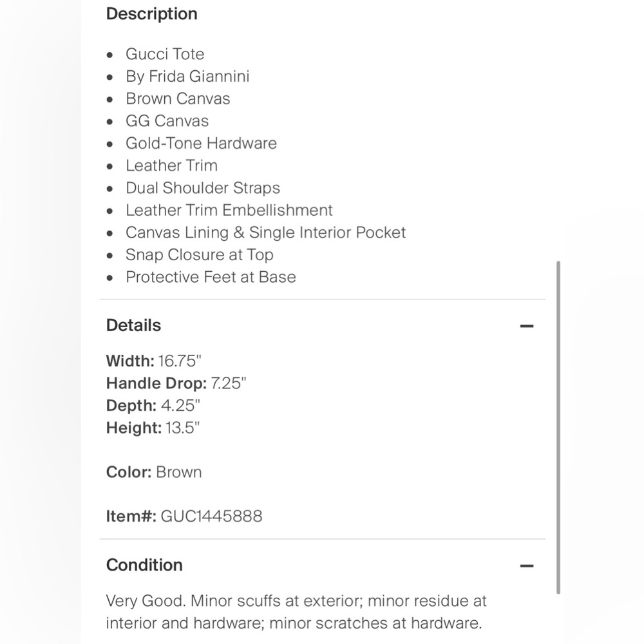Viewport: 644px width, 644px height.
Task: Click the Details section heading
Action: 133,325
